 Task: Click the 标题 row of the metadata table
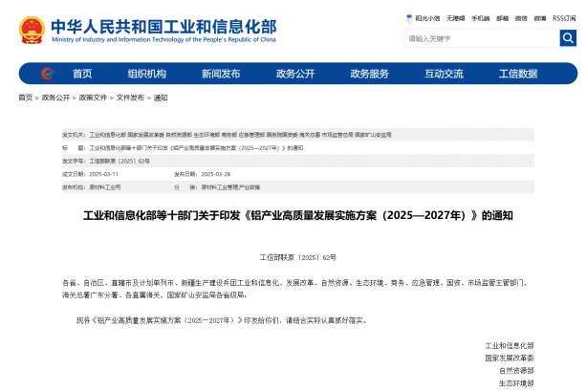[x=298, y=148]
